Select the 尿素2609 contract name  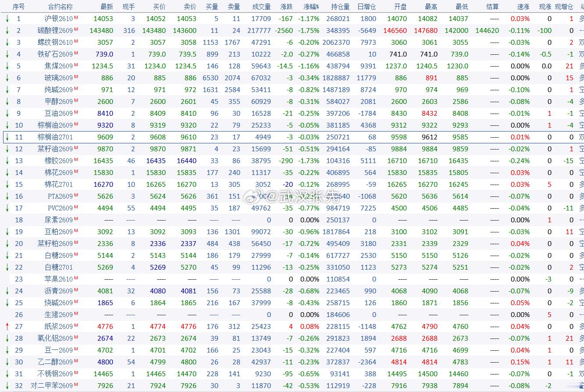click(x=58, y=220)
